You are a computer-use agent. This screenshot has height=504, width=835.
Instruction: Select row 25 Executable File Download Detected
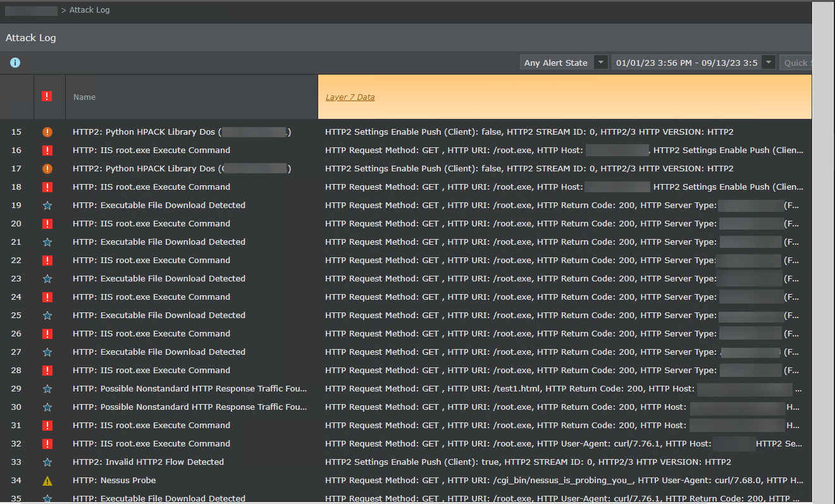(x=159, y=316)
